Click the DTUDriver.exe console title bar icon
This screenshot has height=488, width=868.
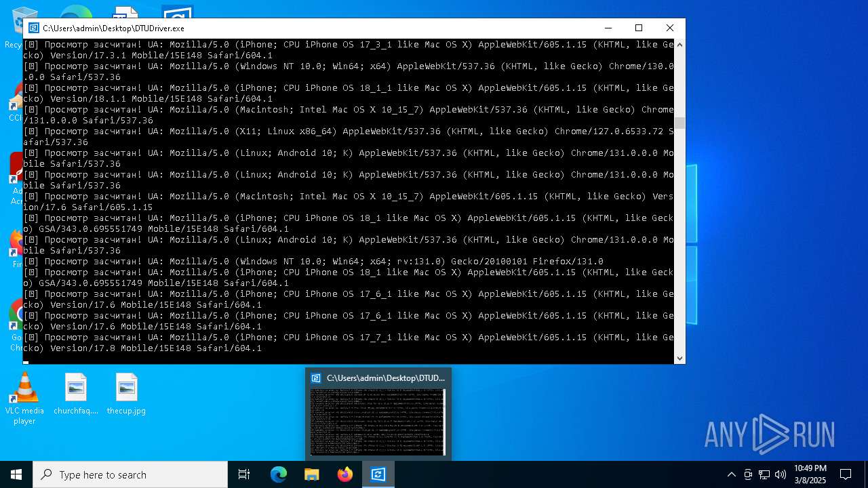coord(33,28)
